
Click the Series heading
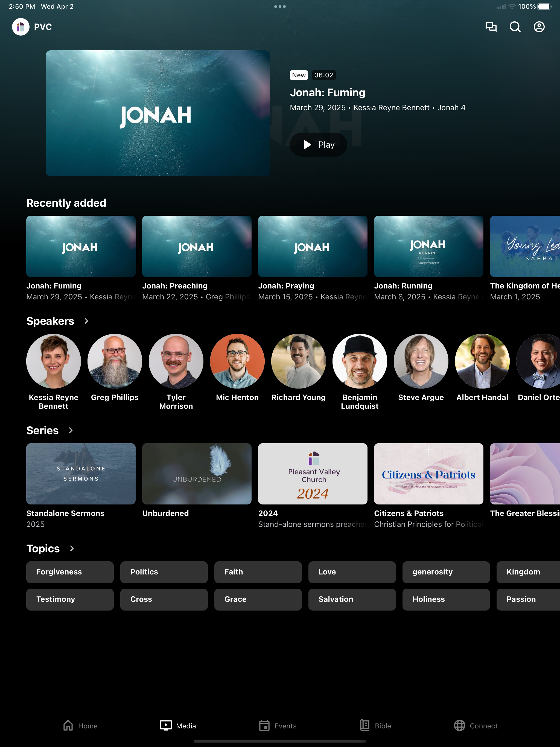[x=43, y=430]
